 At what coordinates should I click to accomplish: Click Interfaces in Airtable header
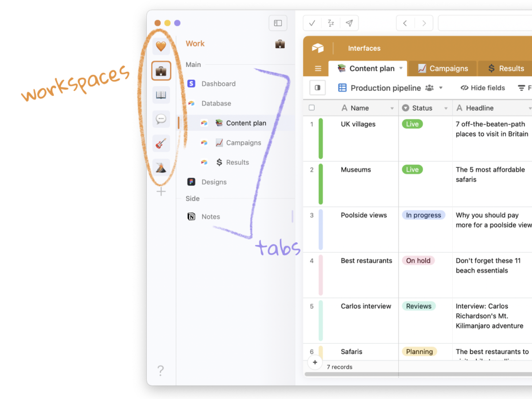tap(364, 48)
